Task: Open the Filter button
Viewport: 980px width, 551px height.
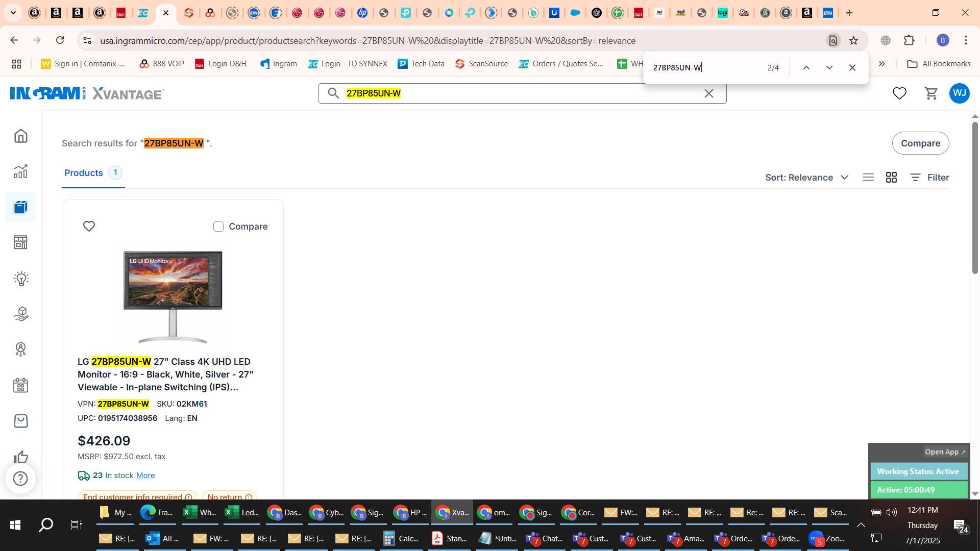Action: pos(929,178)
